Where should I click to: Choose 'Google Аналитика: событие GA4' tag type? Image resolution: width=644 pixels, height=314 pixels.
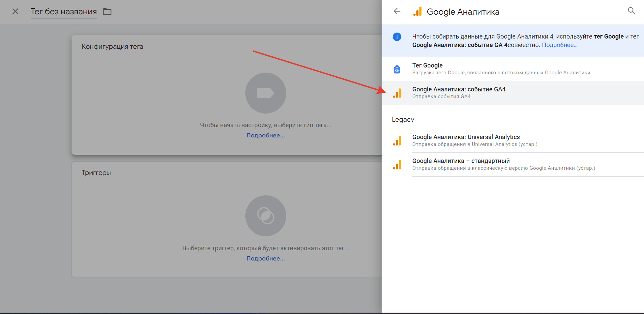(513, 93)
